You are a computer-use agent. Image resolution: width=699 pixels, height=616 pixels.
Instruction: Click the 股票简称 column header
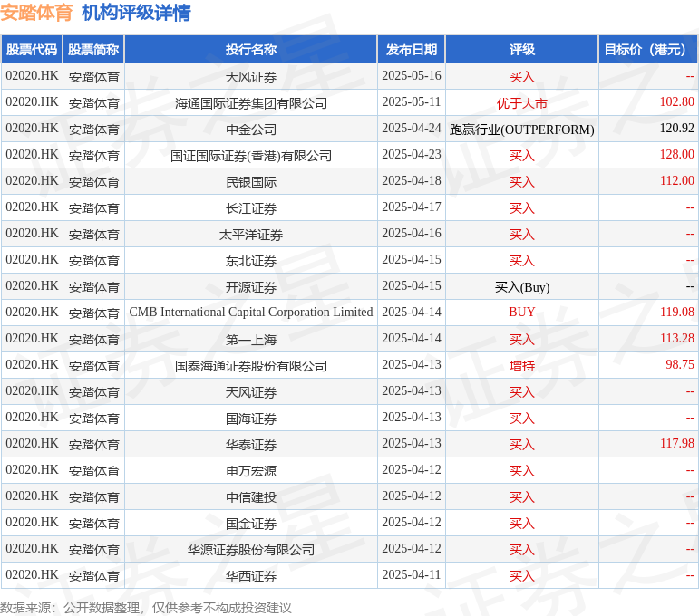coord(93,50)
